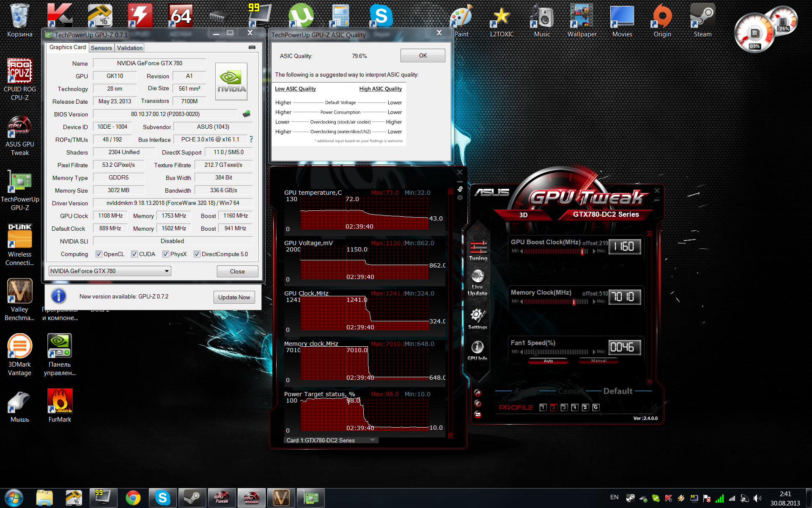Viewport: 812px width, 508px height.
Task: Click GPU Boost Clock Max arrow
Action: tap(594, 251)
